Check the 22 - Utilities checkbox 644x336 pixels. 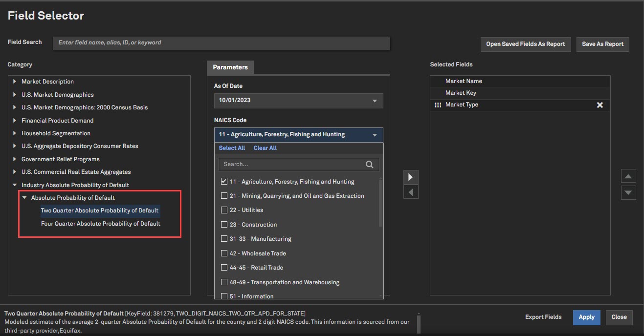pyautogui.click(x=224, y=210)
